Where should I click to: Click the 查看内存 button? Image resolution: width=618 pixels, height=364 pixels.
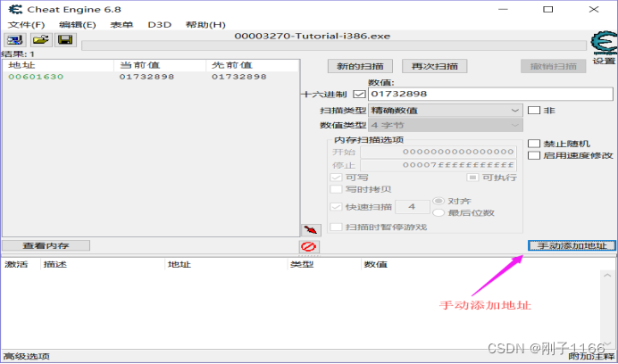46,246
